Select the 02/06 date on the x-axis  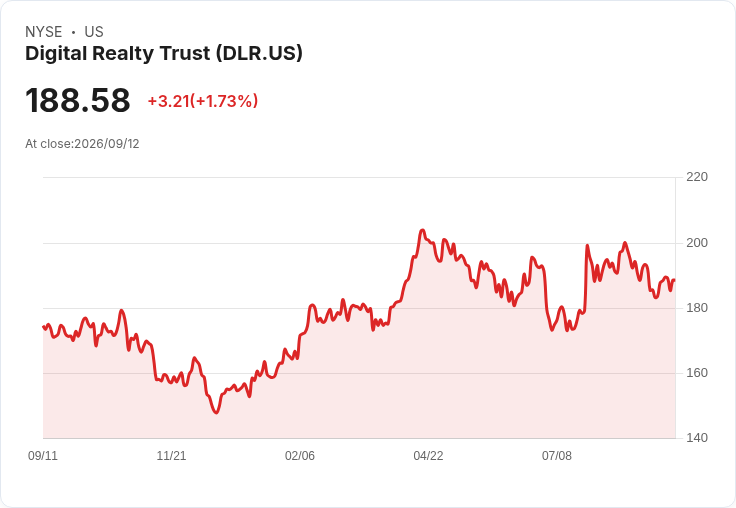point(300,455)
